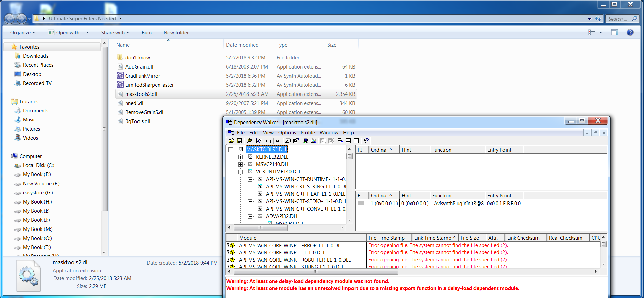644x298 pixels.
Task: Sort by the File Time Stamp column header
Action: (389, 238)
